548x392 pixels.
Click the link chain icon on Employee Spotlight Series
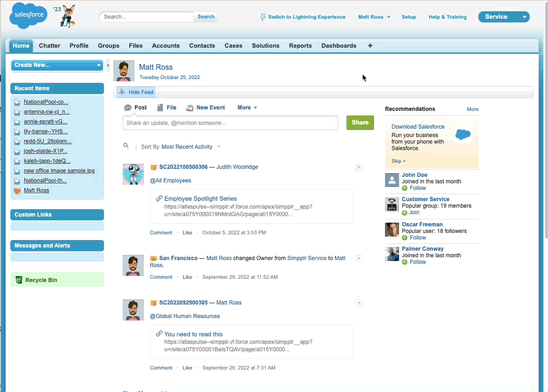[159, 198]
